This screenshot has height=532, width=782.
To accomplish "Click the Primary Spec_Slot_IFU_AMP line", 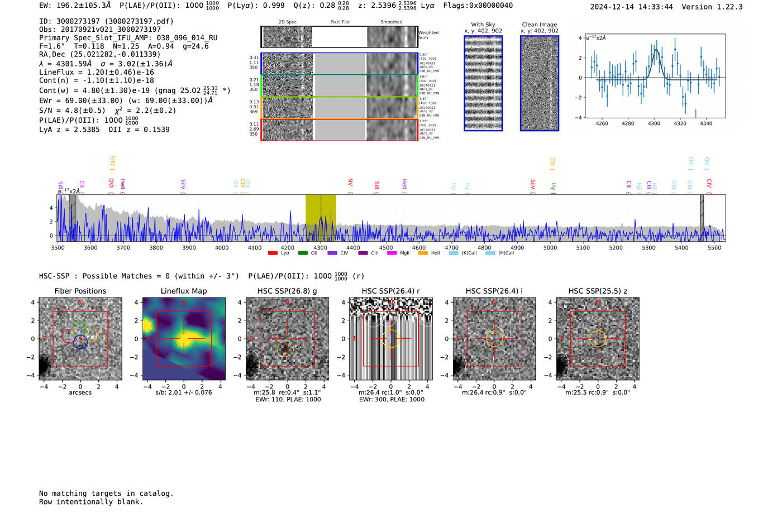I will click(128, 37).
